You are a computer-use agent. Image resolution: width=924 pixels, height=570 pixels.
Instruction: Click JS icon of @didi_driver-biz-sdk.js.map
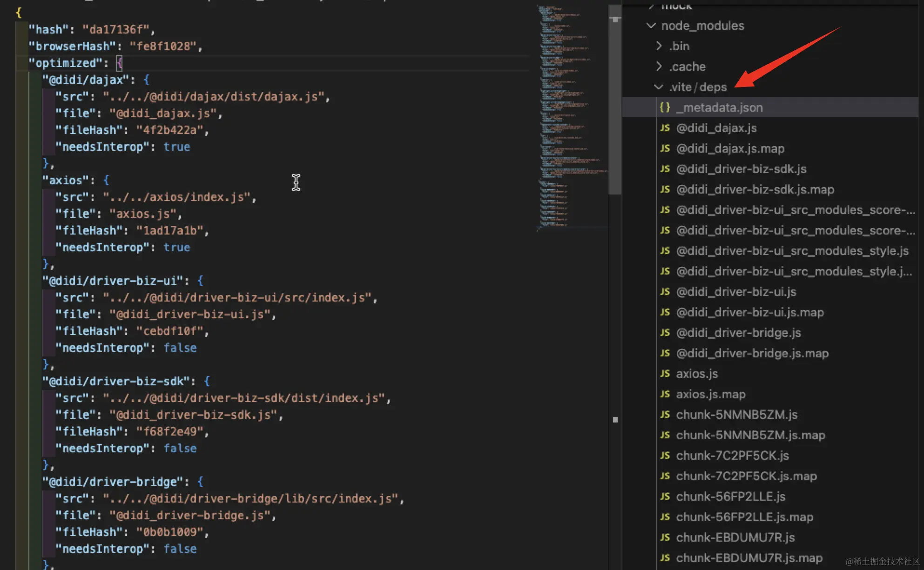[x=665, y=189]
